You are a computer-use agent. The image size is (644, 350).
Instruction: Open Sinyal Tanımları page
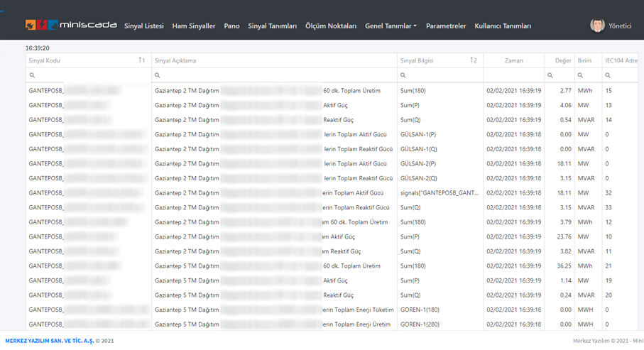[x=272, y=26]
